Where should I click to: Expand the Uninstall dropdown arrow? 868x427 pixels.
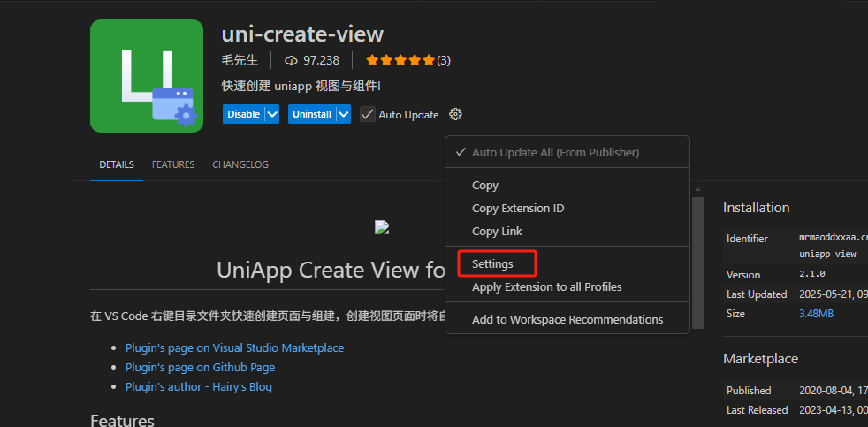pyautogui.click(x=343, y=114)
